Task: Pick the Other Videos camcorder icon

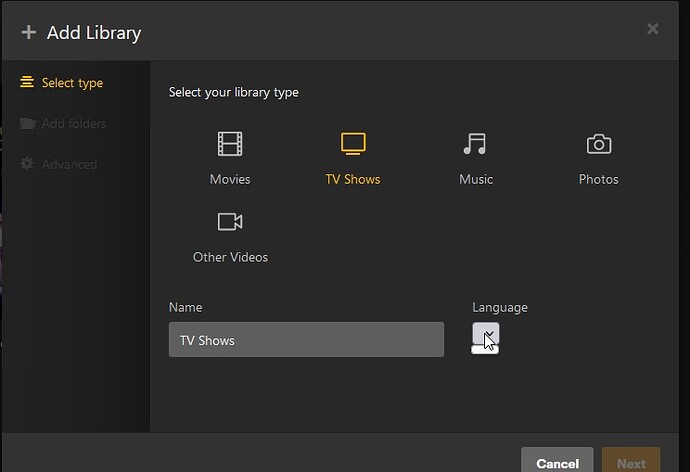Action: (230, 222)
